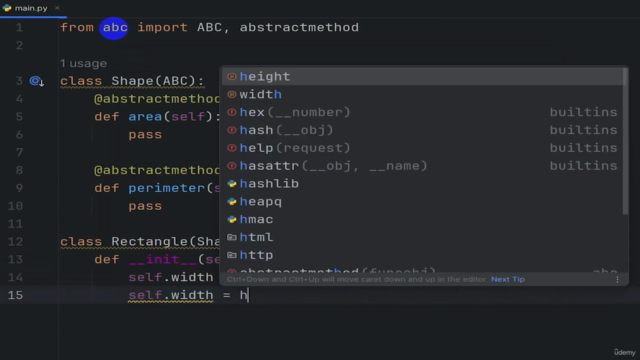640x360 pixels.
Task: Click the variable icon beside height
Action: 232,76
